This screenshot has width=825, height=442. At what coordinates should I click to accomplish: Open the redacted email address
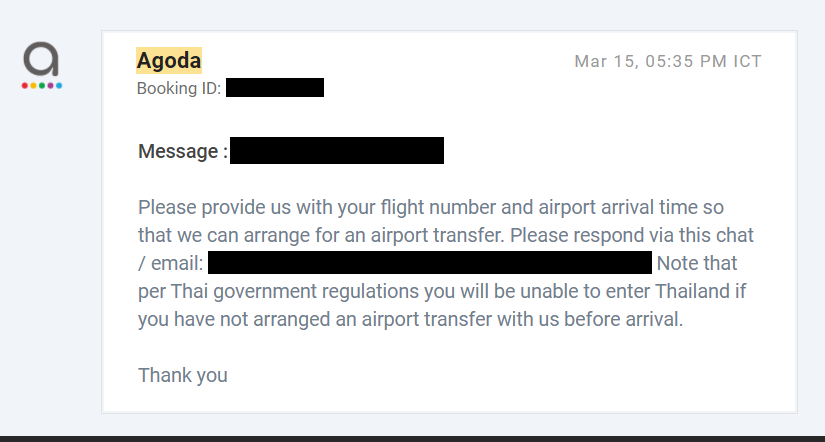(x=430, y=262)
